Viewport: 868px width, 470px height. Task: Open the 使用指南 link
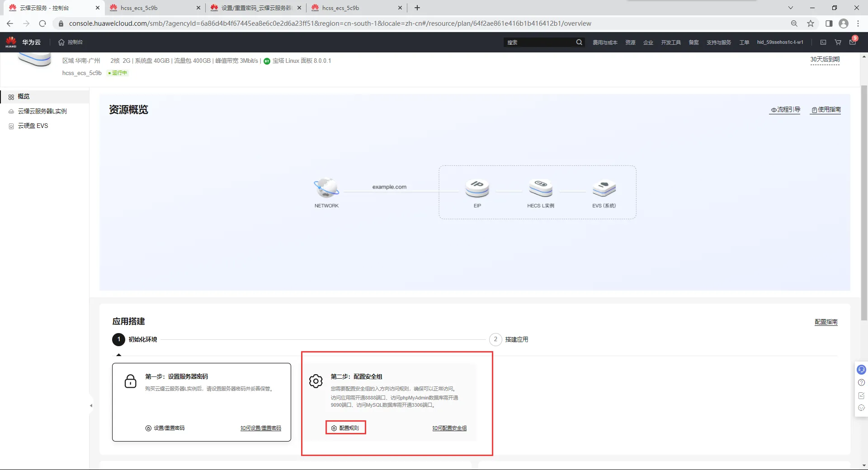point(826,110)
